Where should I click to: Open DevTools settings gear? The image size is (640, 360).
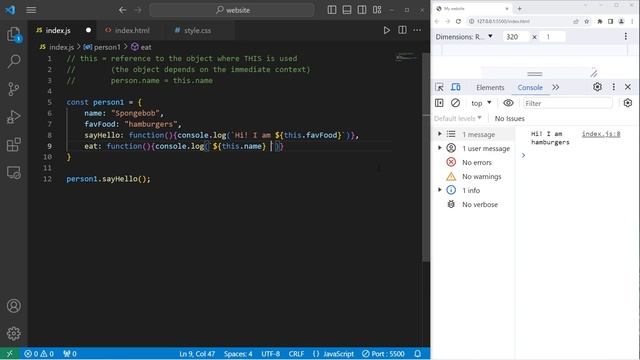pos(597,87)
